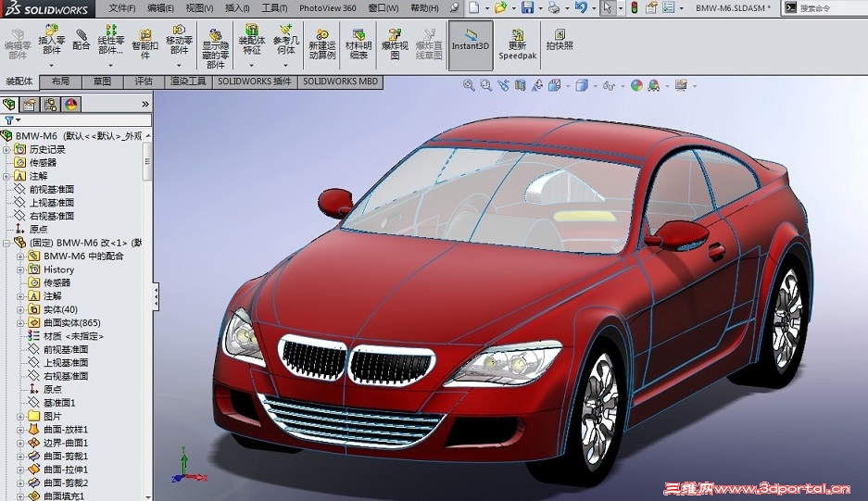This screenshot has width=868, height=501.
Task: Open the dropdown arrow under 插入零部件
Action: [52, 66]
